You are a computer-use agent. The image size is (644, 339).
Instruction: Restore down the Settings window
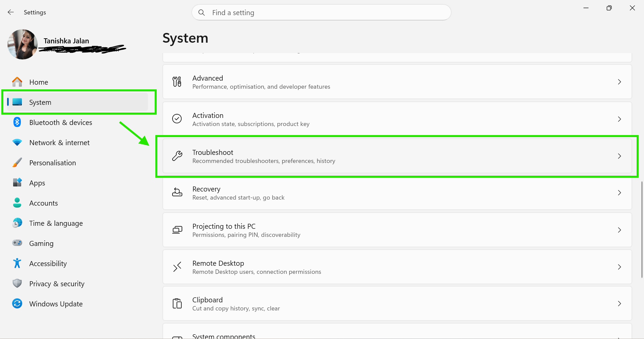[609, 8]
